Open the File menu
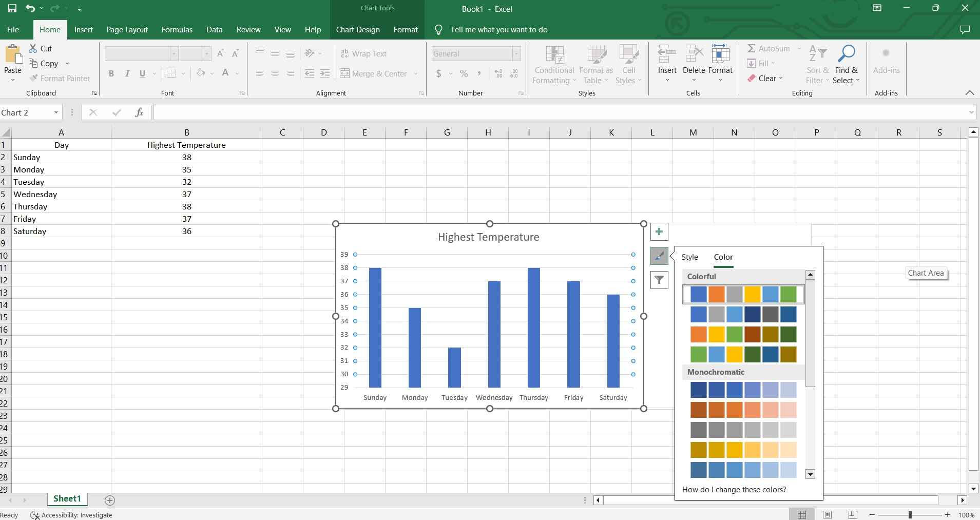 tap(13, 29)
